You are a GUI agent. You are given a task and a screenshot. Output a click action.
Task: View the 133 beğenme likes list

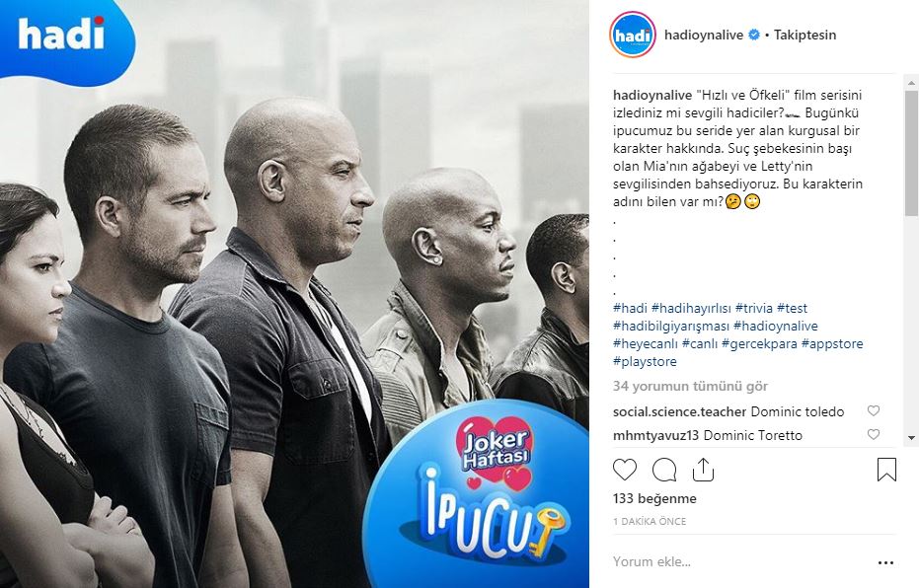[x=654, y=498]
